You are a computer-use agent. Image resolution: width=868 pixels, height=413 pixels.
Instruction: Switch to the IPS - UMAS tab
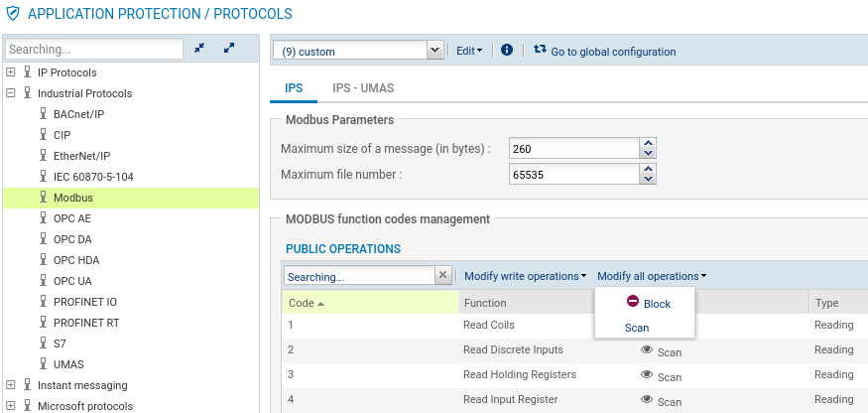click(363, 88)
